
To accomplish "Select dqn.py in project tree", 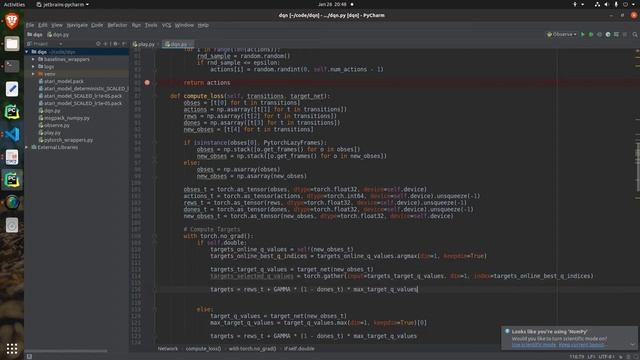I will point(49,111).
